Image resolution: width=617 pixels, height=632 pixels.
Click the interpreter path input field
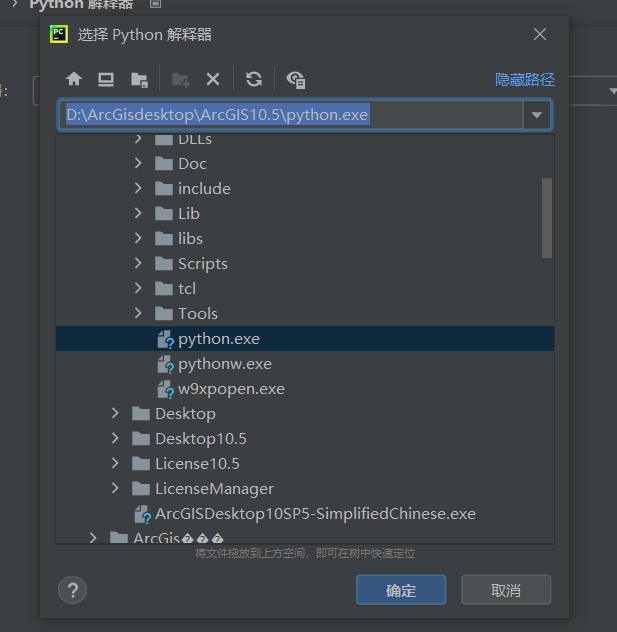[291, 115]
